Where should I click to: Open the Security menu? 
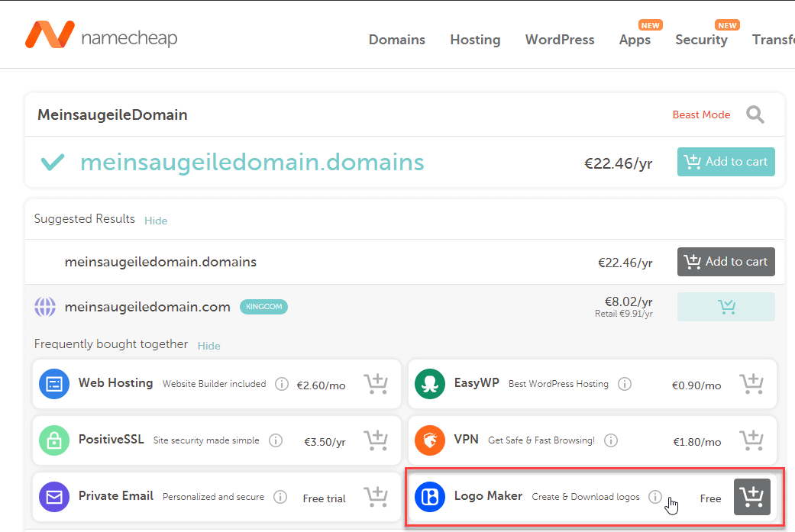[701, 40]
